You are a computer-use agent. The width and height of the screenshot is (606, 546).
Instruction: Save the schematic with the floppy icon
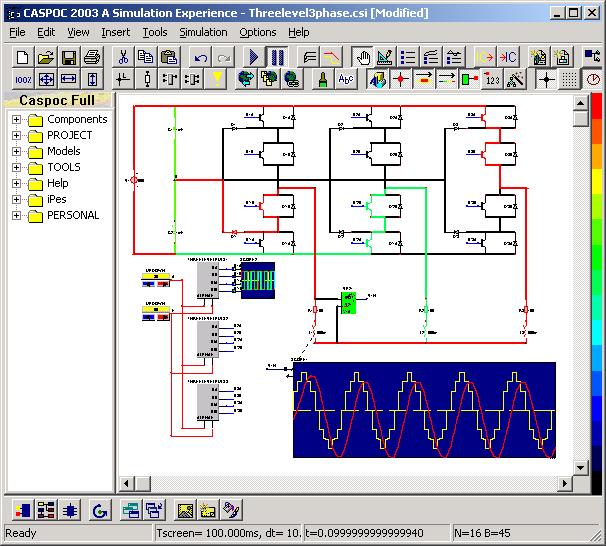coord(69,58)
